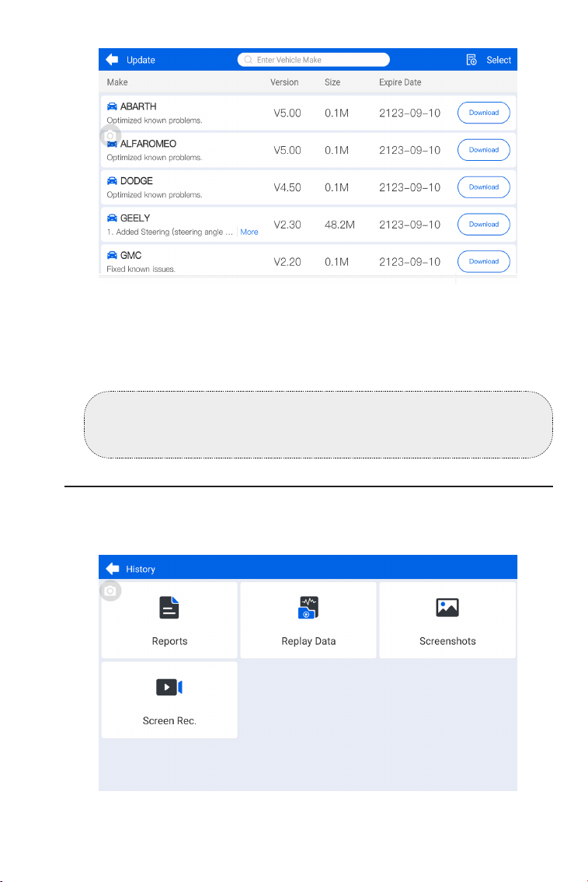588x882 pixels.
Task: Go back from the History screen
Action: click(112, 569)
